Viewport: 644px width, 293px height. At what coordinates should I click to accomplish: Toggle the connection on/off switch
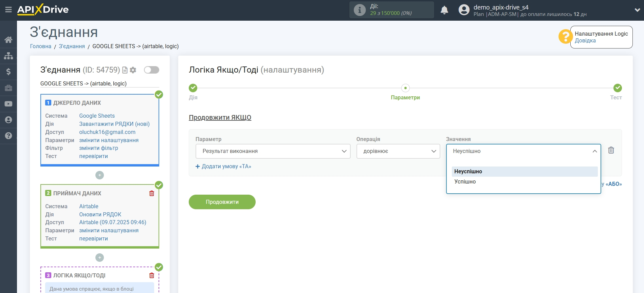[x=151, y=70]
